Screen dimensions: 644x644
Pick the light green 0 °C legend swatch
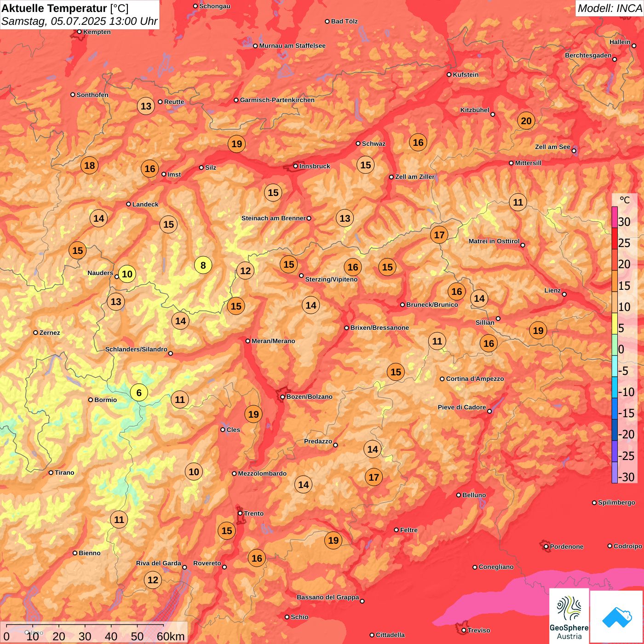pyautogui.click(x=615, y=345)
